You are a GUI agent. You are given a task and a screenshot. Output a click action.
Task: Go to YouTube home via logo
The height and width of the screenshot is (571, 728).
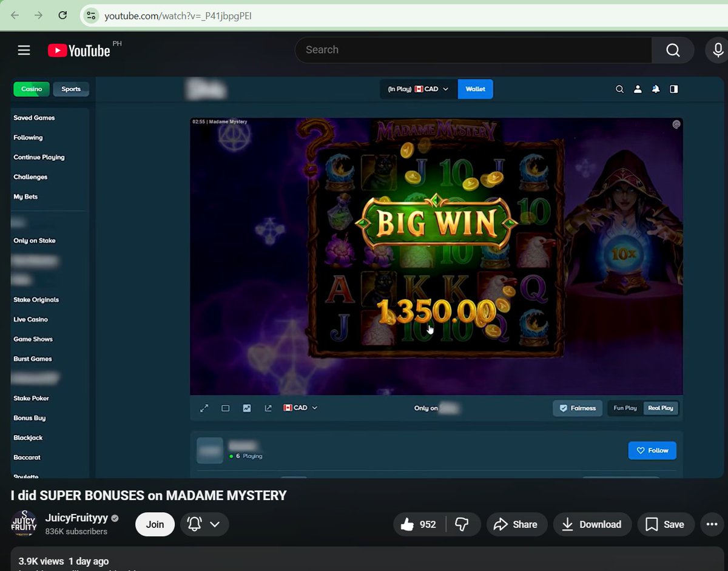point(79,50)
